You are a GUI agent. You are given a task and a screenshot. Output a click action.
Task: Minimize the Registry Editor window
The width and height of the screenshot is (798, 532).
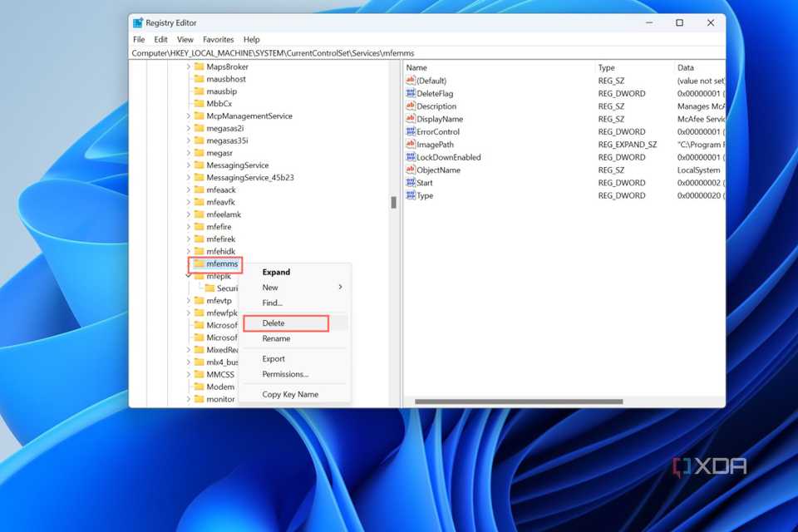coord(649,23)
